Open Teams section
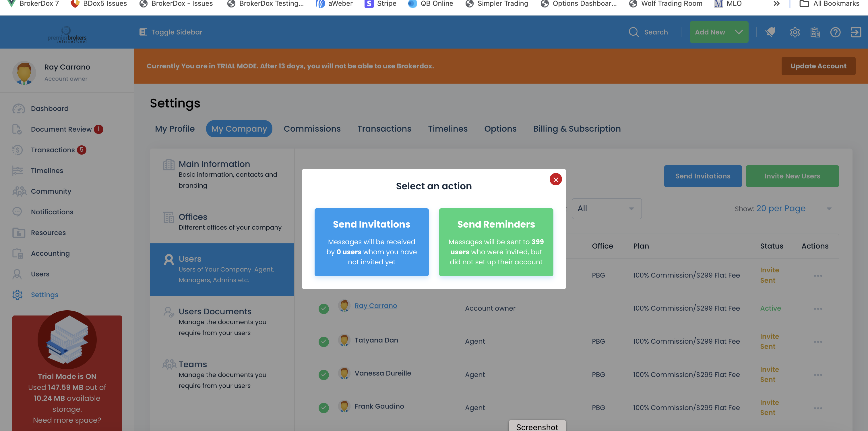 coord(222,375)
